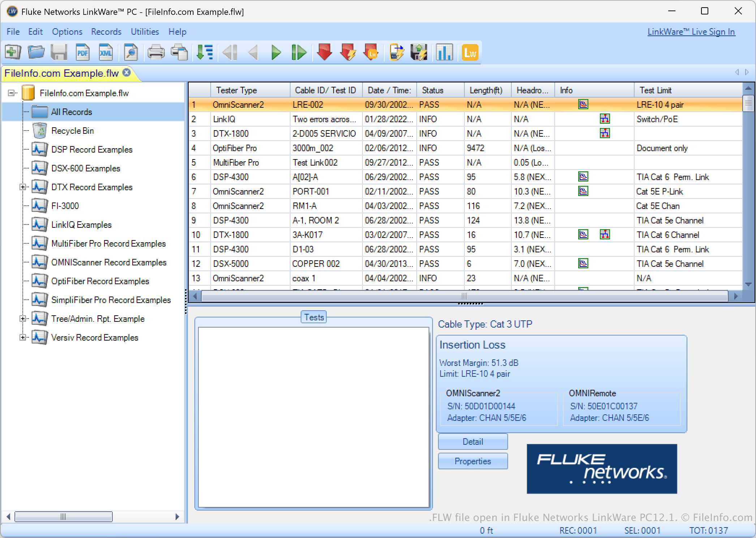Click the plot icon in row 6 A[02]-A

(x=583, y=177)
